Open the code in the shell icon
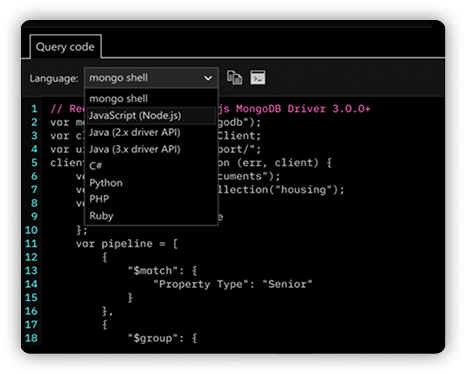466x374 pixels. pos(258,78)
